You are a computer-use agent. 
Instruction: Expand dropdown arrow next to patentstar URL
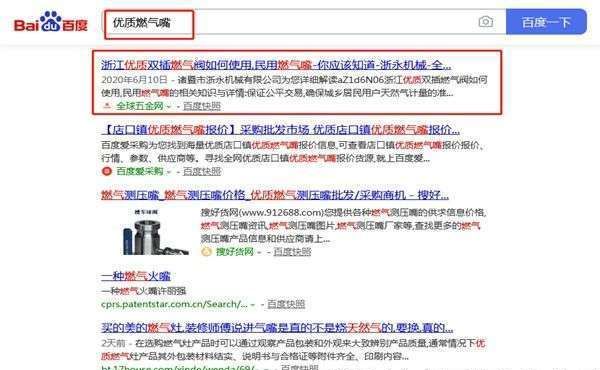click(253, 305)
